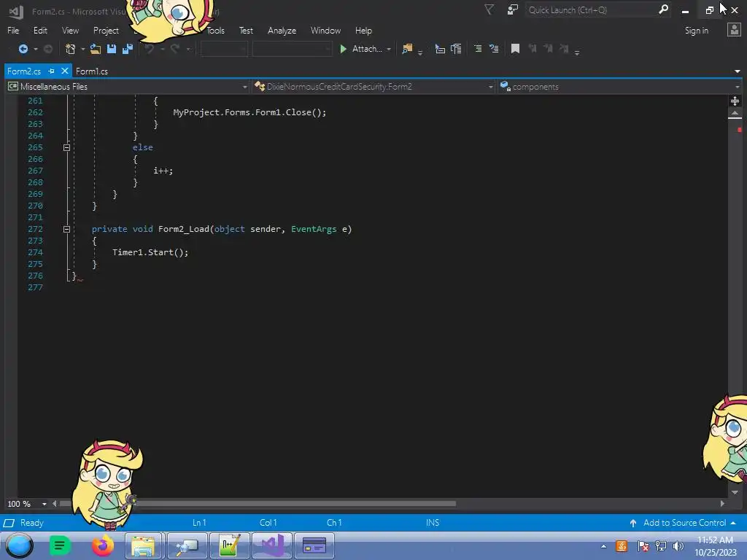The width and height of the screenshot is (747, 560).
Task: Click the Visual Studio taskbar button
Action: tap(272, 545)
